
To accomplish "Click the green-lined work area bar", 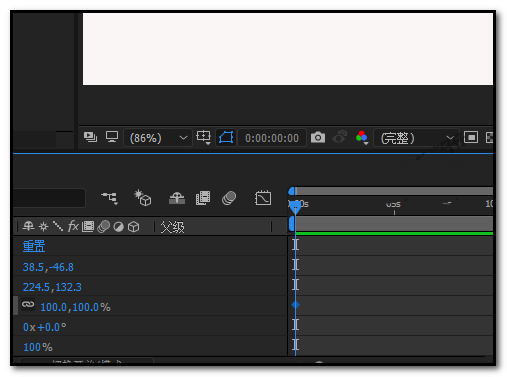I will point(394,225).
